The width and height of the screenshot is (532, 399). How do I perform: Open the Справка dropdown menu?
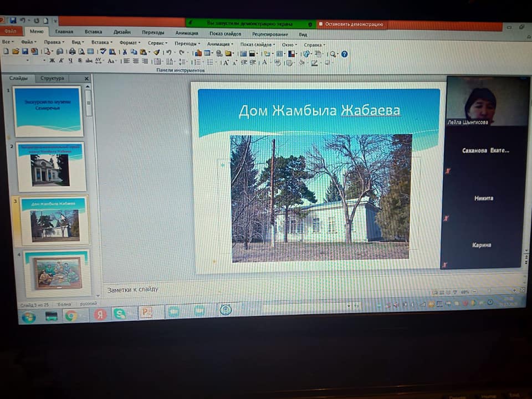tap(314, 44)
